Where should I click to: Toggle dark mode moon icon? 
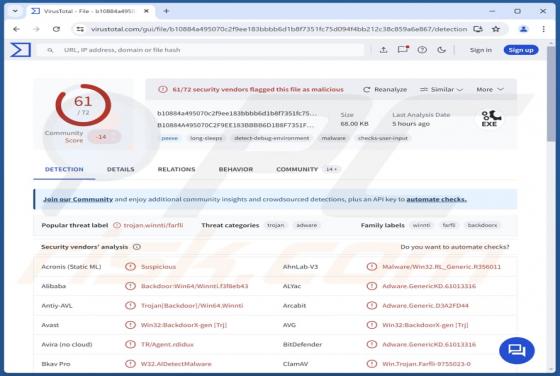(441, 50)
